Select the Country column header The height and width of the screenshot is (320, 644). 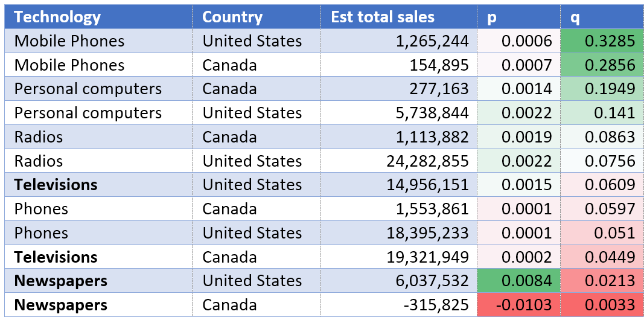257,17
